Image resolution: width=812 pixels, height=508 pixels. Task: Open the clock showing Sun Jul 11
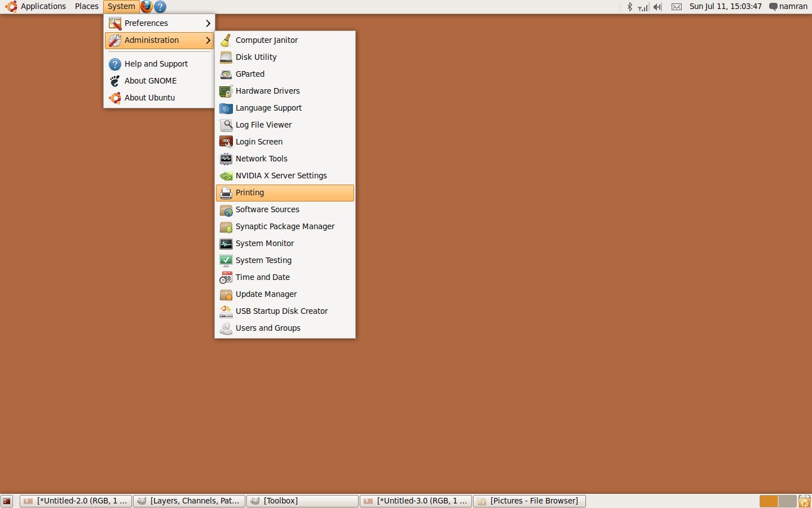[725, 7]
